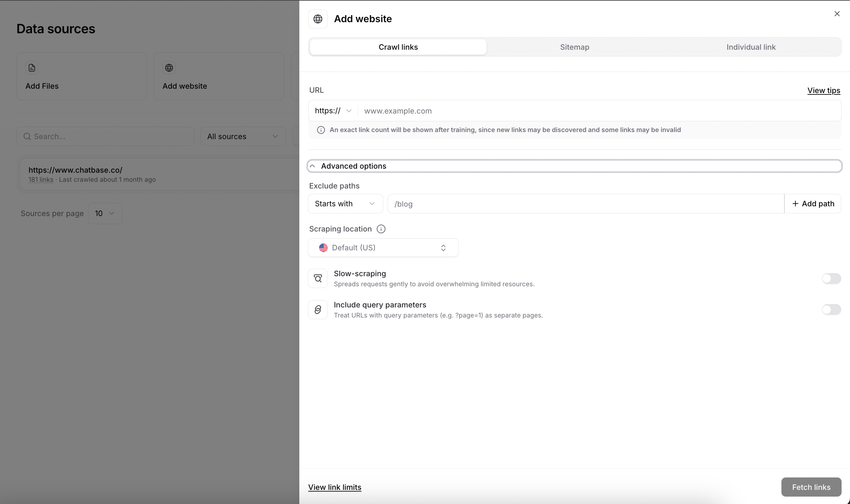850x504 pixels.
Task: Click the plus icon on Add path
Action: point(795,204)
